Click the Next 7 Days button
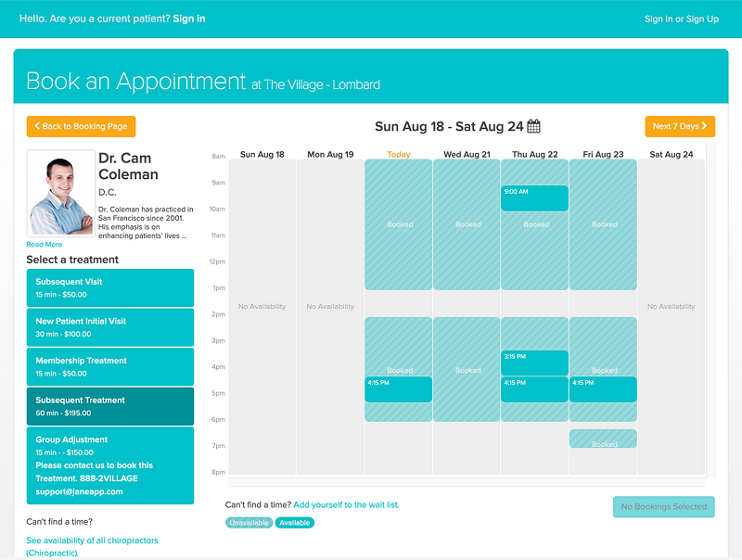 click(x=680, y=126)
